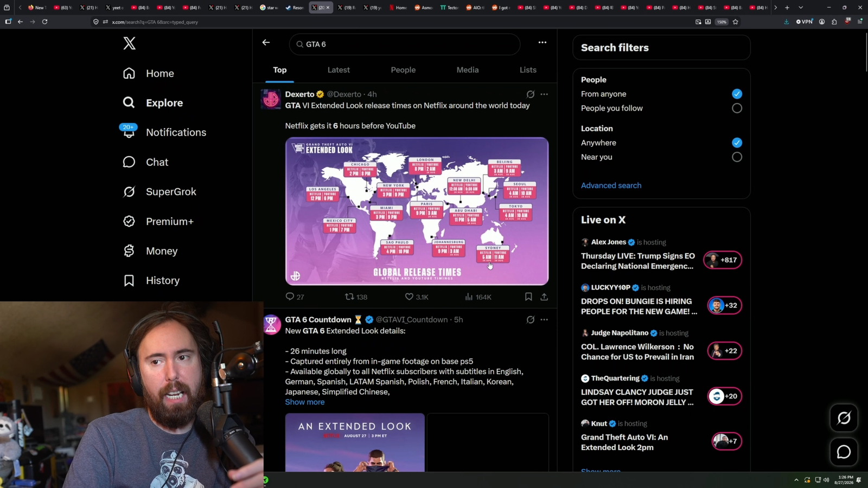Share the Dexerto post

[x=544, y=297]
